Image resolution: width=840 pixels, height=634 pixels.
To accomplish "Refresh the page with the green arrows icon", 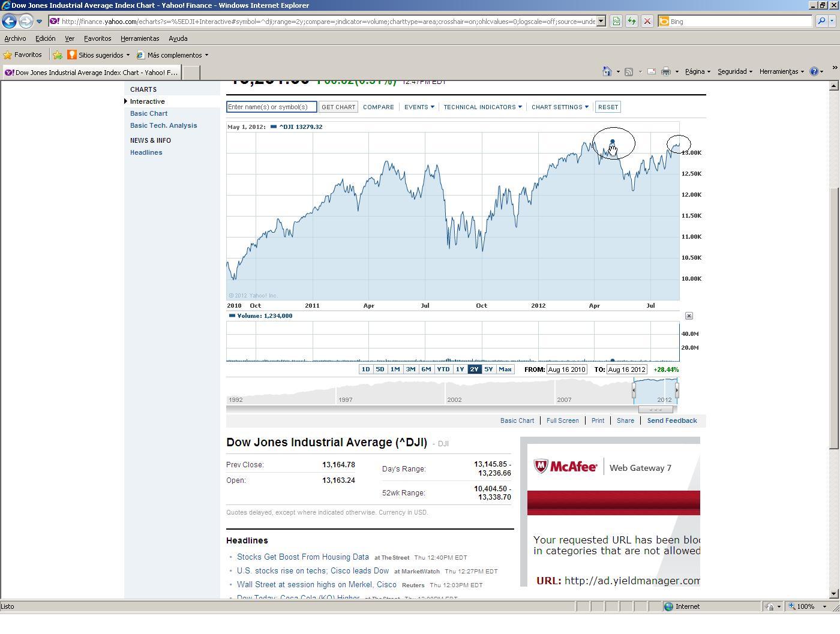I will (631, 22).
